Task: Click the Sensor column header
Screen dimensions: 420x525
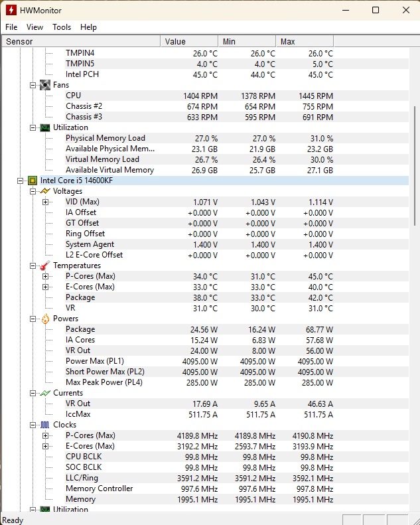Action: pyautogui.click(x=81, y=42)
